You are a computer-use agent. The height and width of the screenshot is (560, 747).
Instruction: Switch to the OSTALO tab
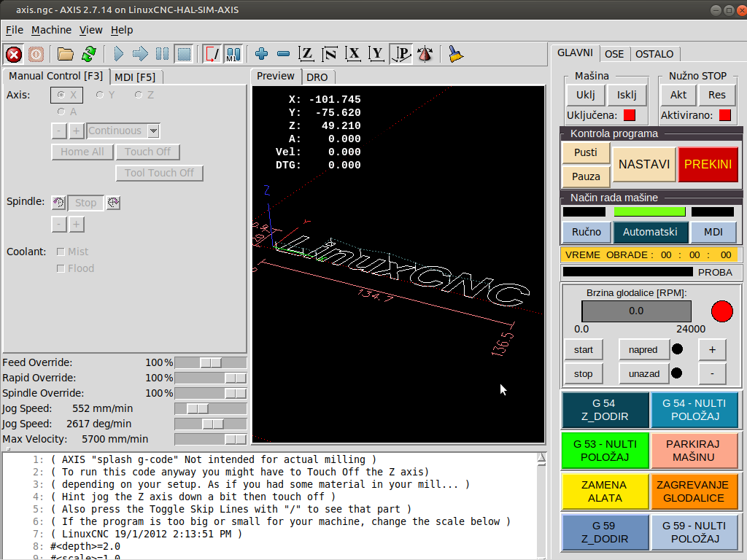point(654,54)
